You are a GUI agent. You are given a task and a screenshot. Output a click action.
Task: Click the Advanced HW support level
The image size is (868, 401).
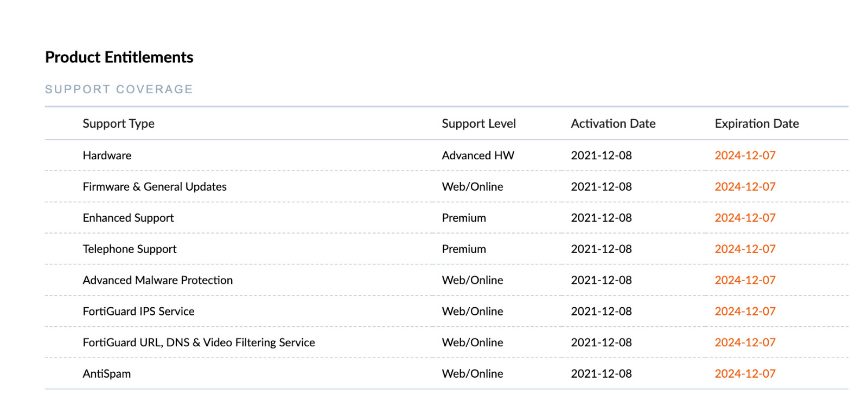[478, 156]
